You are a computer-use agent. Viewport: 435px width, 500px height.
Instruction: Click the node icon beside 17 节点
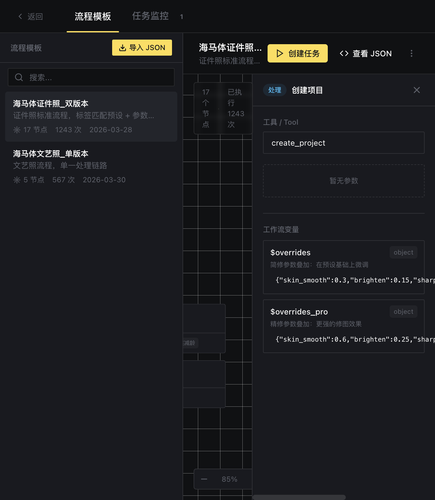click(17, 130)
